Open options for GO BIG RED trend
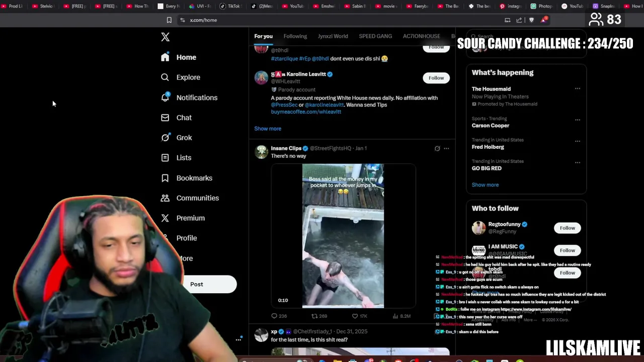The width and height of the screenshot is (644, 362). (578, 162)
